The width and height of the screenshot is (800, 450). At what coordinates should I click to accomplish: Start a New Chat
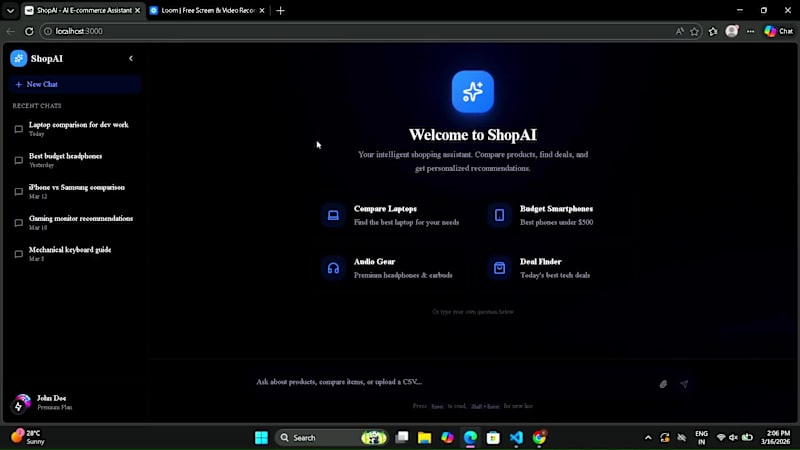tap(74, 85)
